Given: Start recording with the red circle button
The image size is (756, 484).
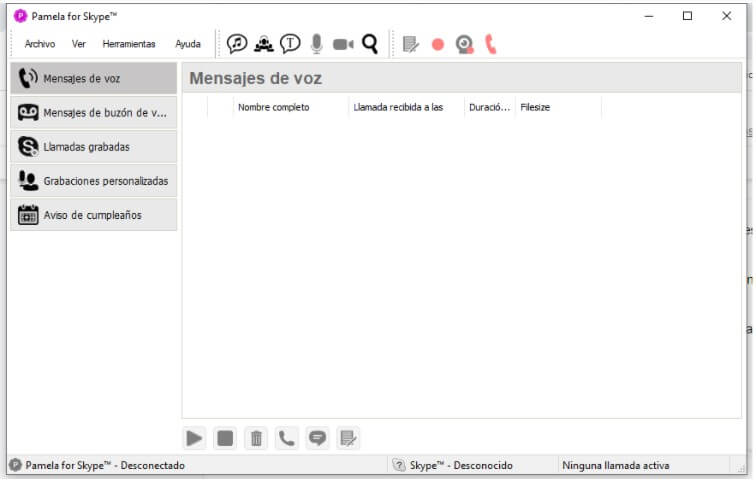Looking at the screenshot, I should click(438, 45).
